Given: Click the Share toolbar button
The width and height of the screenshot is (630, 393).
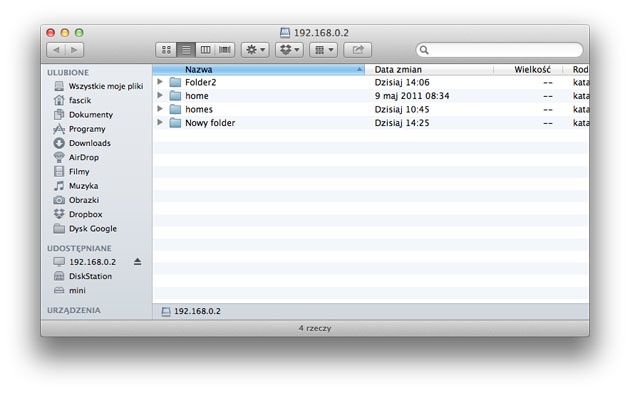Looking at the screenshot, I should [x=358, y=50].
